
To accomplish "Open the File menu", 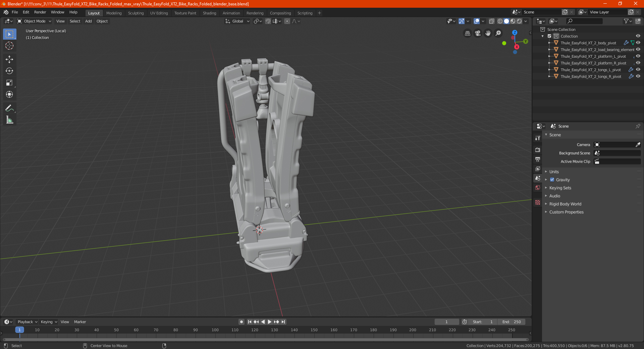I will click(x=15, y=12).
